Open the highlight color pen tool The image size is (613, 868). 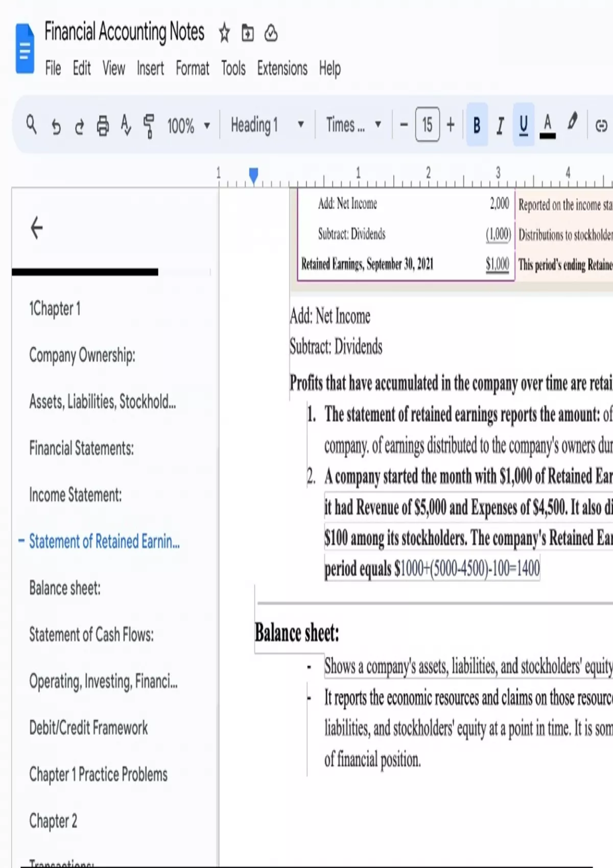572,123
